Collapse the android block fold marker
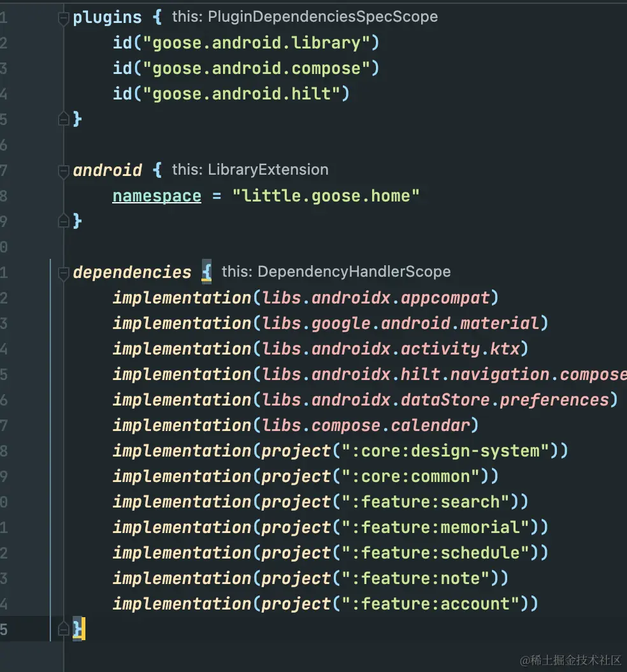This screenshot has width=627, height=672. (63, 172)
